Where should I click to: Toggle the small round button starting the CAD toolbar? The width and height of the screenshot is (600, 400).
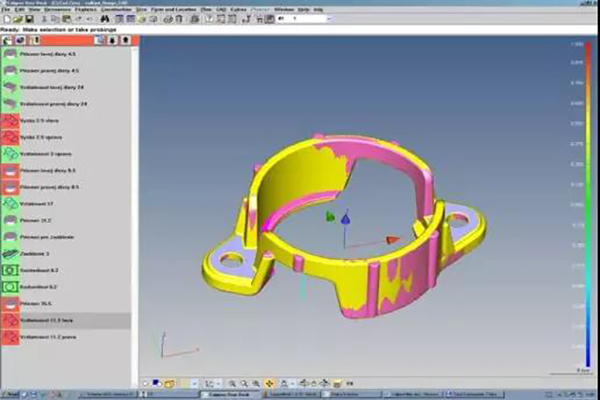[x=145, y=383]
